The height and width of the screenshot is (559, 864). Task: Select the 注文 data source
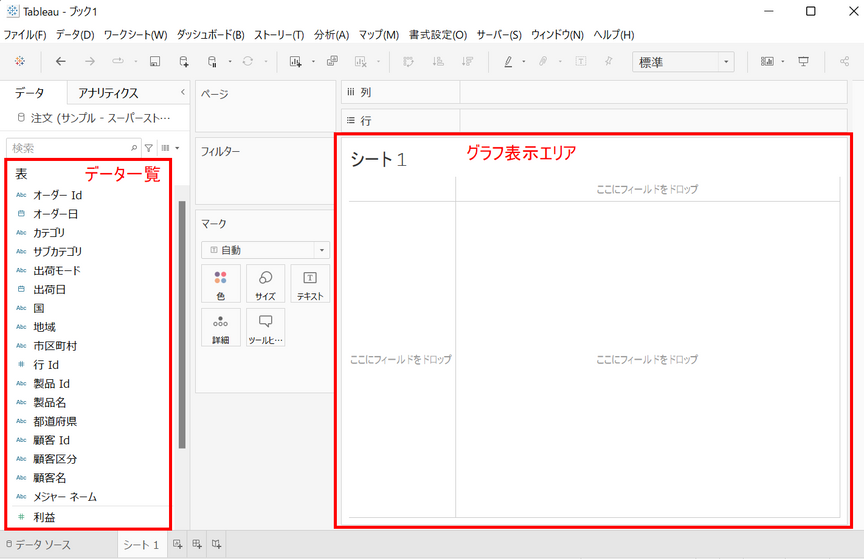pos(95,118)
